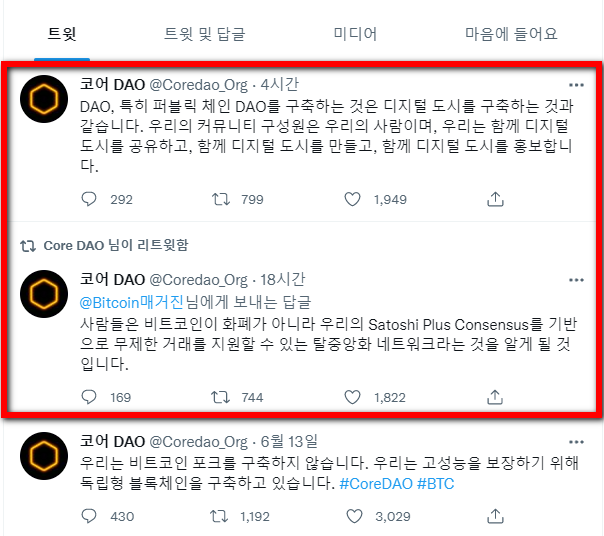
Task: Open the #CoreDAO hashtag link
Action: coord(376,483)
